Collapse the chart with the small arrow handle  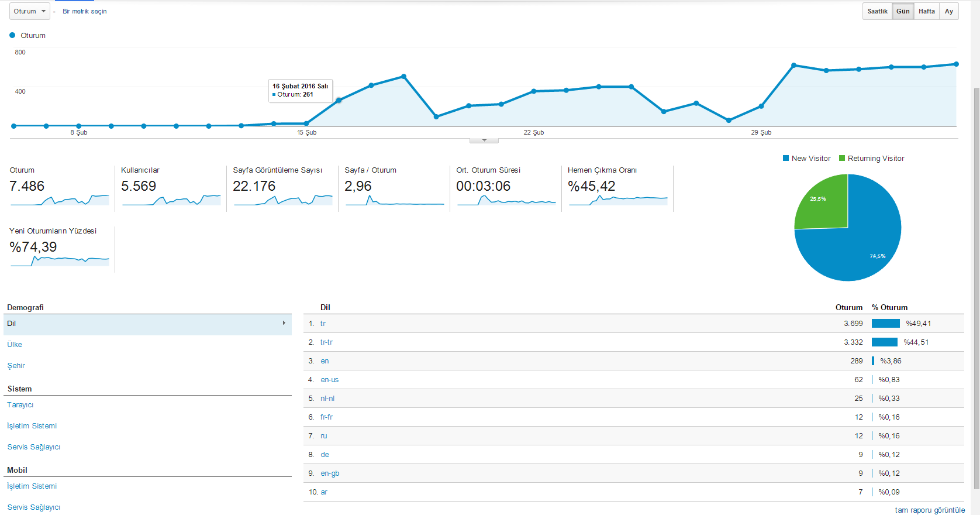[x=484, y=140]
